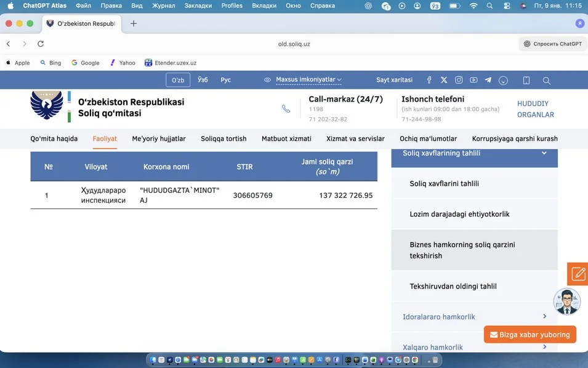The height and width of the screenshot is (368, 588).
Task: Open the X (Twitter) social icon
Action: pos(444,80)
